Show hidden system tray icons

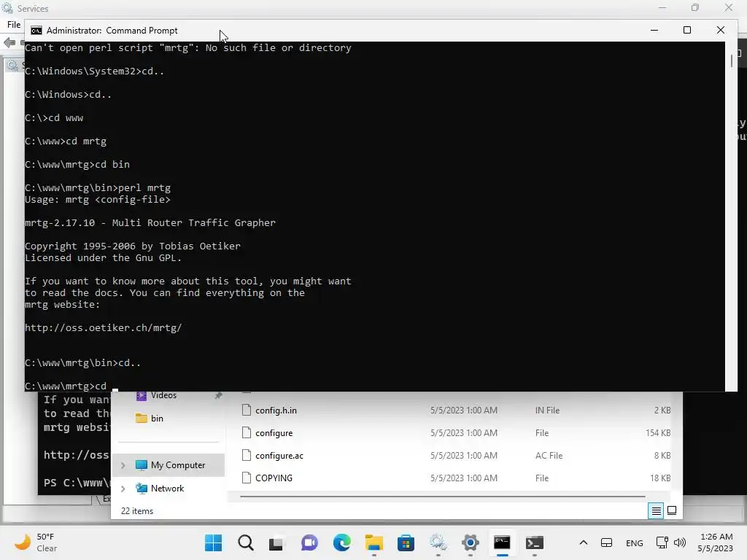583,542
